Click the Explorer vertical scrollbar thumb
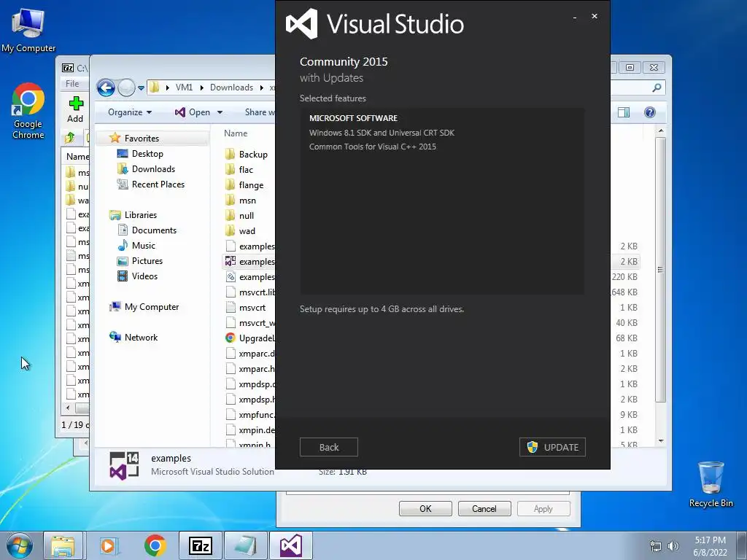Screen dimensions: 747x560 660,270
